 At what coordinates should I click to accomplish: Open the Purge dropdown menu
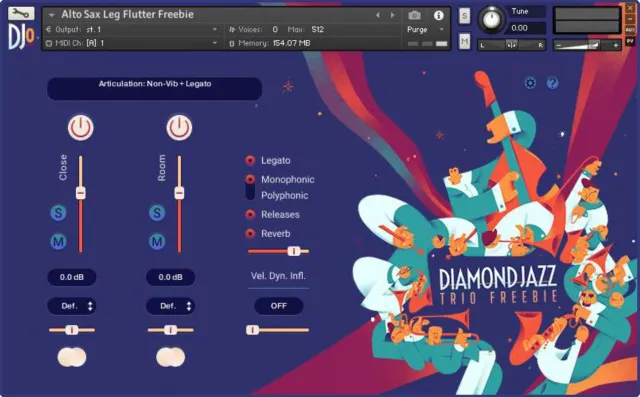(425, 29)
